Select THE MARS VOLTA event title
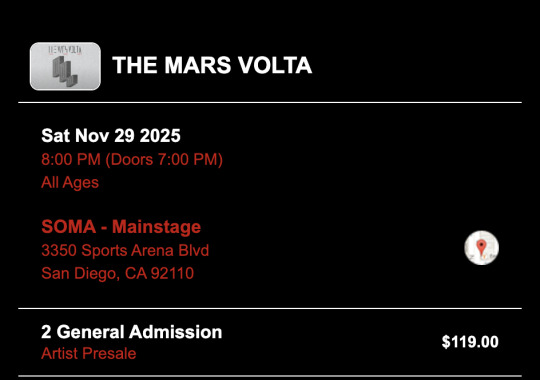The width and height of the screenshot is (540, 380). (212, 65)
